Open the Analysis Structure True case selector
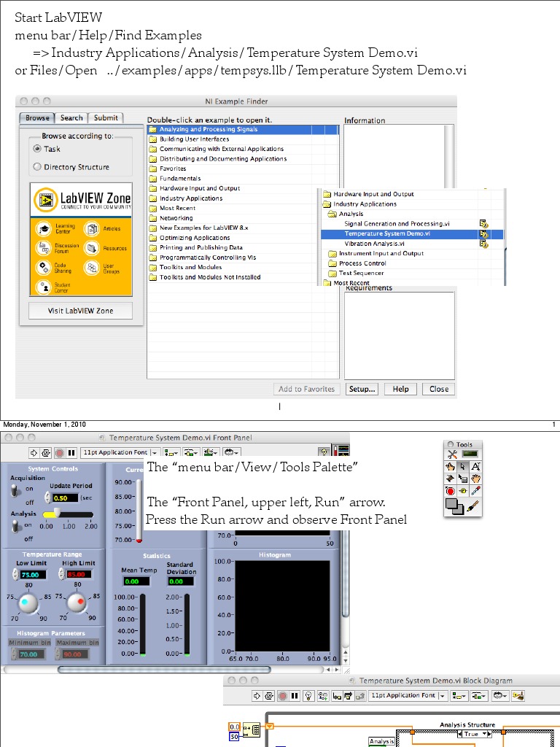Image resolution: width=560 pixels, height=747 pixels. click(474, 734)
